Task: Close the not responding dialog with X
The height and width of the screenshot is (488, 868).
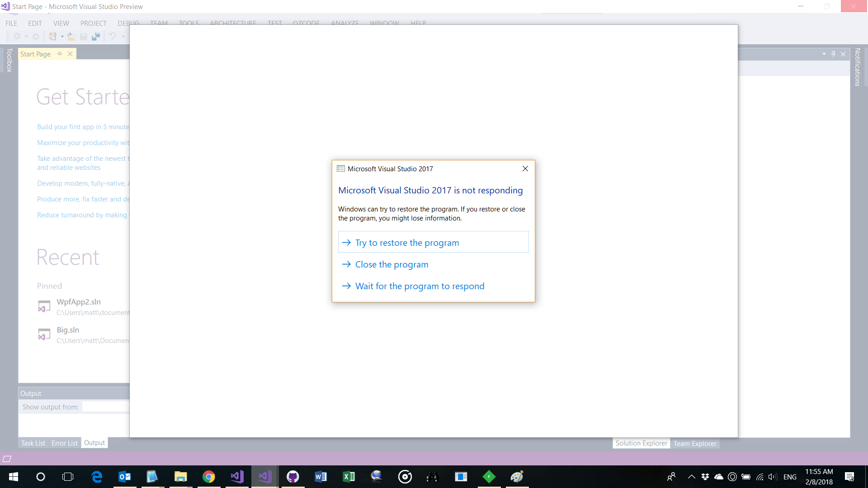Action: point(525,169)
